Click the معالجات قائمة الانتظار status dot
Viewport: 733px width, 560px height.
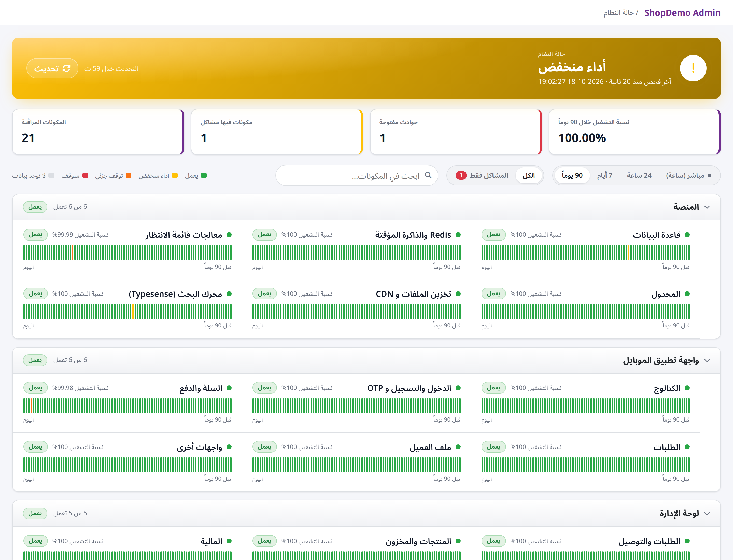pos(229,235)
